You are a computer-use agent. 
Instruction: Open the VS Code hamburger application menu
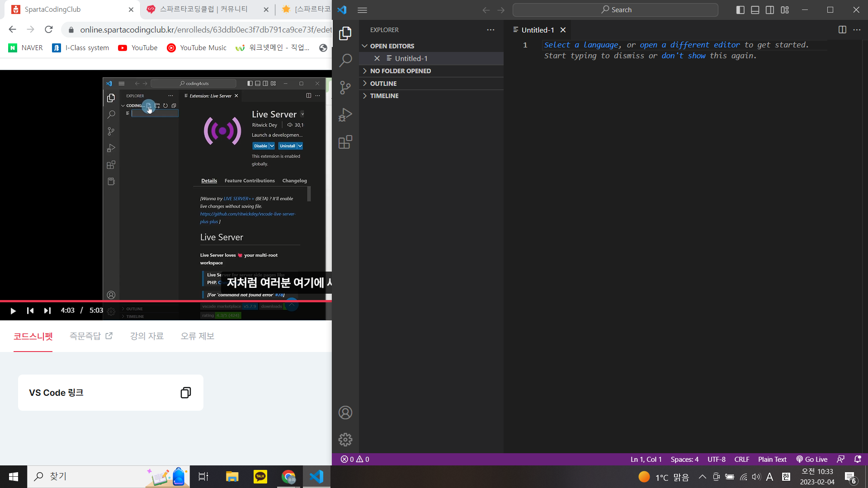[x=362, y=10]
